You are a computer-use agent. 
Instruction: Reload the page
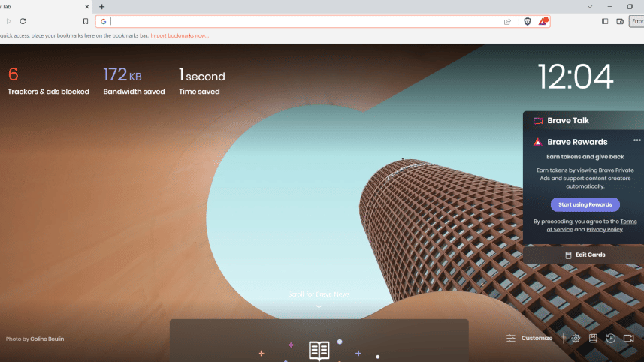click(x=23, y=21)
